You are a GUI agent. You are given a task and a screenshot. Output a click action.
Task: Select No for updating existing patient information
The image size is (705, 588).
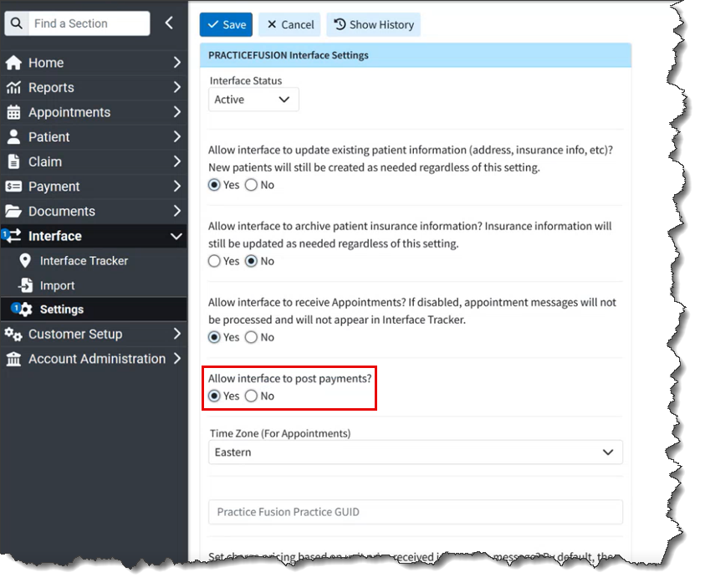coord(252,185)
